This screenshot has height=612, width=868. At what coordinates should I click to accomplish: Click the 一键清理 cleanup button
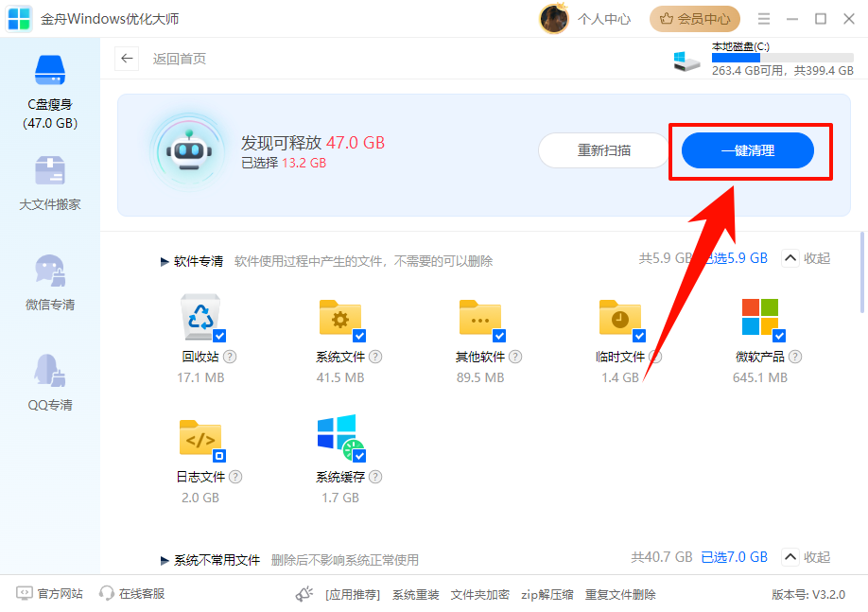click(750, 150)
